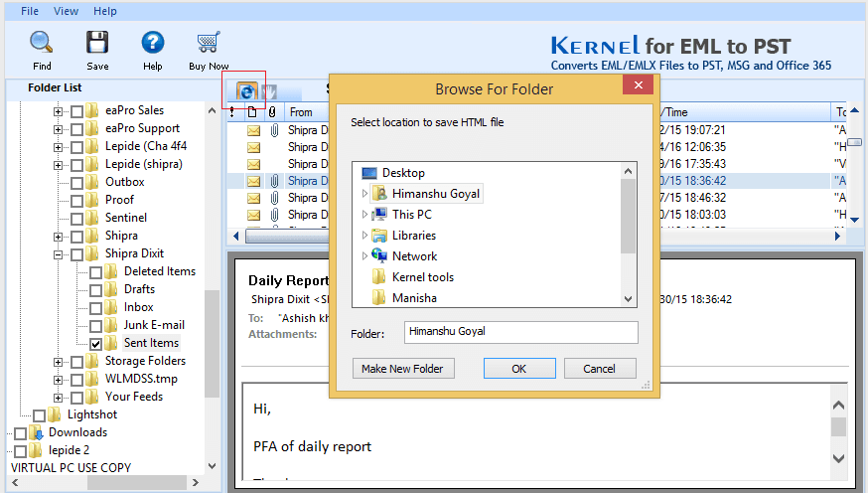Viewport: 868px width, 493px height.
Task: Open the Help menu
Action: [x=104, y=11]
